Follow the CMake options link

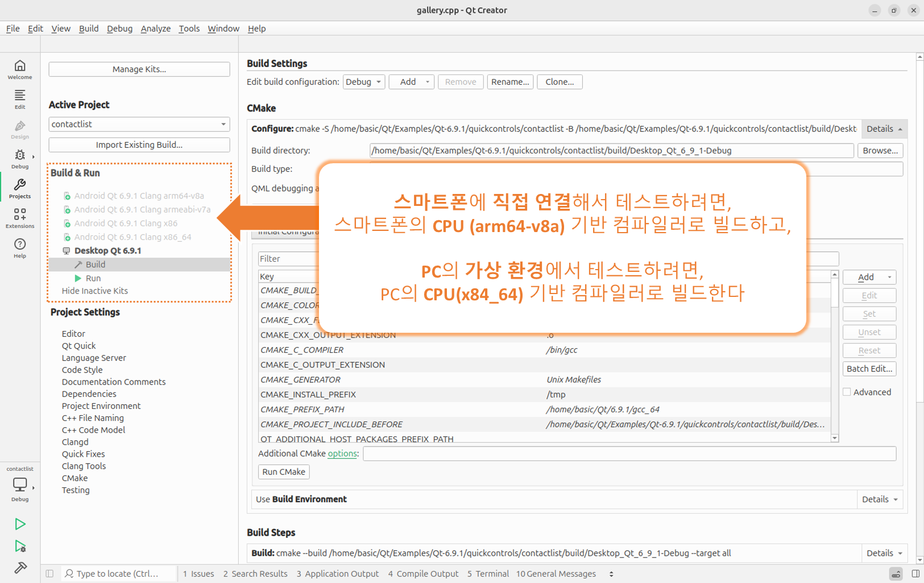[342, 453]
